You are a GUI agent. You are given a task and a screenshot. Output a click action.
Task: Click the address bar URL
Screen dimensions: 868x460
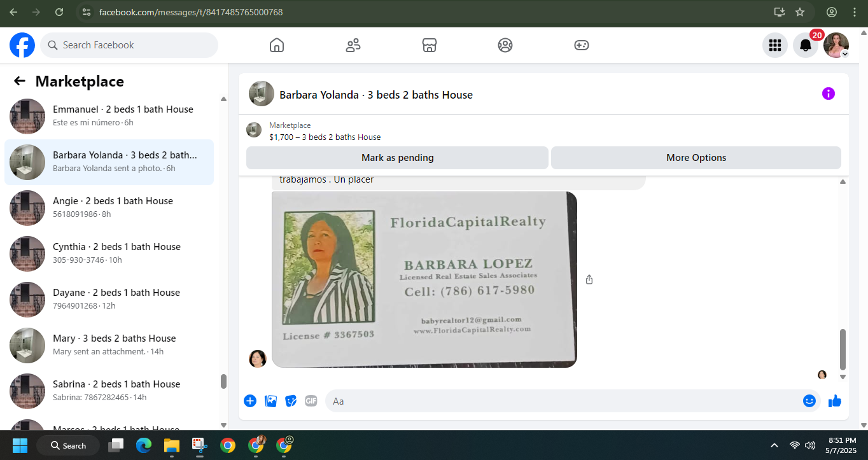tap(191, 12)
